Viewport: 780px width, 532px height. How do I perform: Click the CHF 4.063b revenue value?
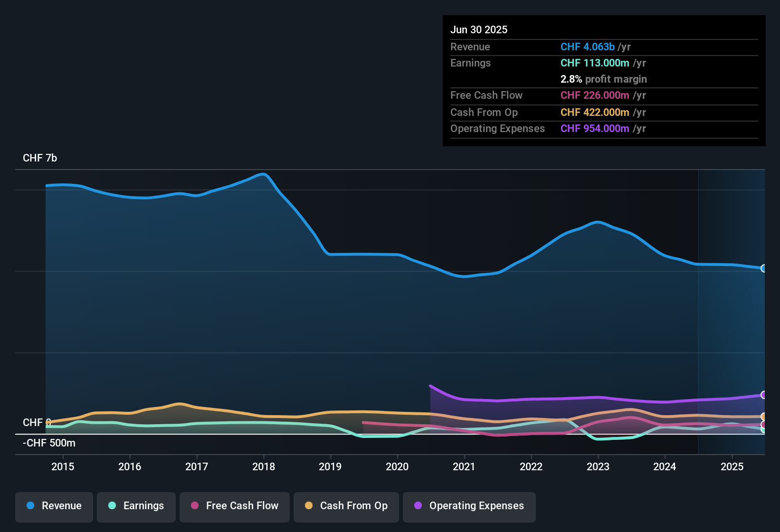click(x=588, y=47)
